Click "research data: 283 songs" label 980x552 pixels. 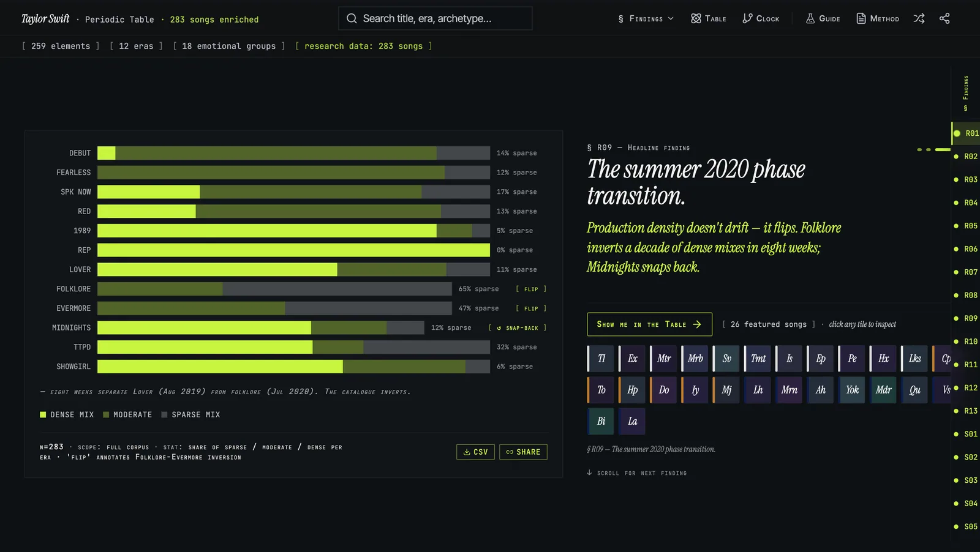point(364,46)
